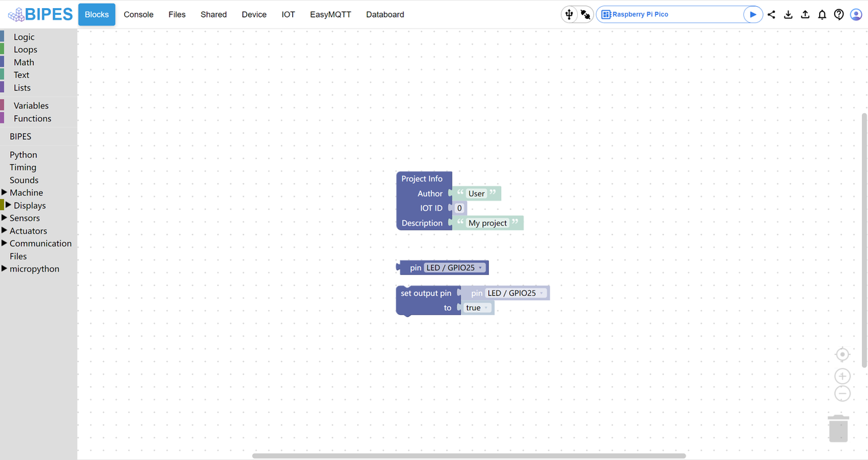Open the user account avatar

click(856, 14)
